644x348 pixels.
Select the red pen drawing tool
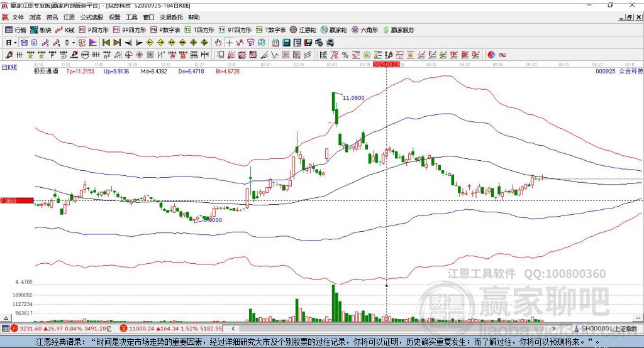pyautogui.click(x=9, y=55)
